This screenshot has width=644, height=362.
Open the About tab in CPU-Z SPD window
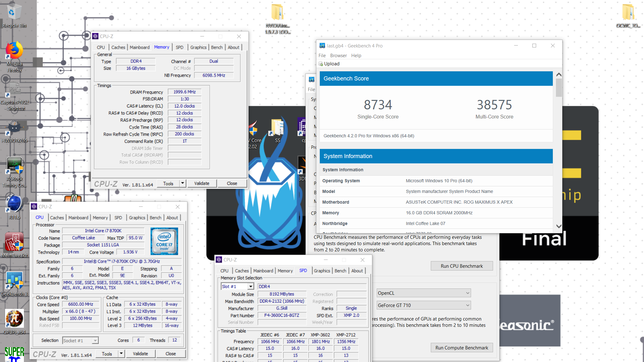coord(357,271)
